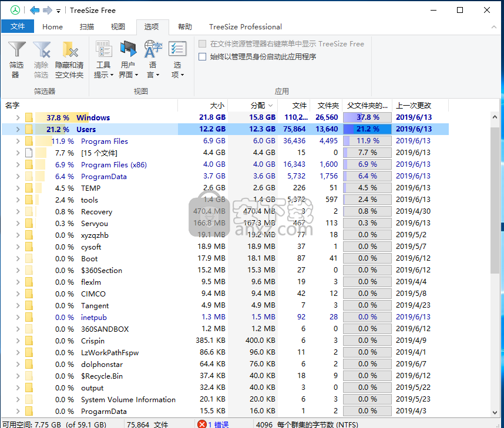The image size is (504, 428).
Task: Sort by the 文件夹 column header
Action: [x=327, y=106]
